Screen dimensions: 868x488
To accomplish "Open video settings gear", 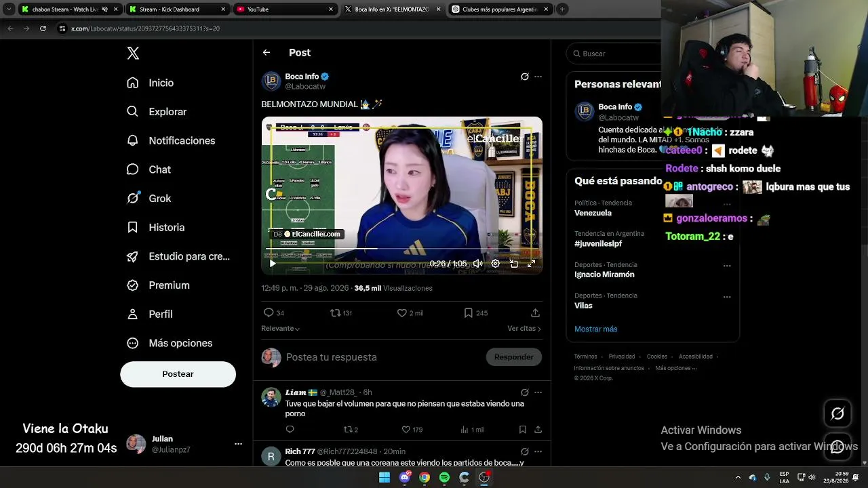I will pos(495,264).
